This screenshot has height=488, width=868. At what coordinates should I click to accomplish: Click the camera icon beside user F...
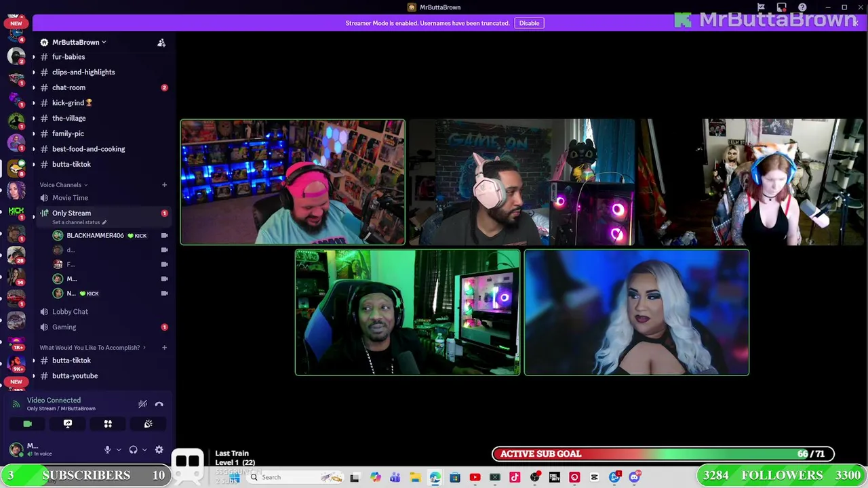164,264
